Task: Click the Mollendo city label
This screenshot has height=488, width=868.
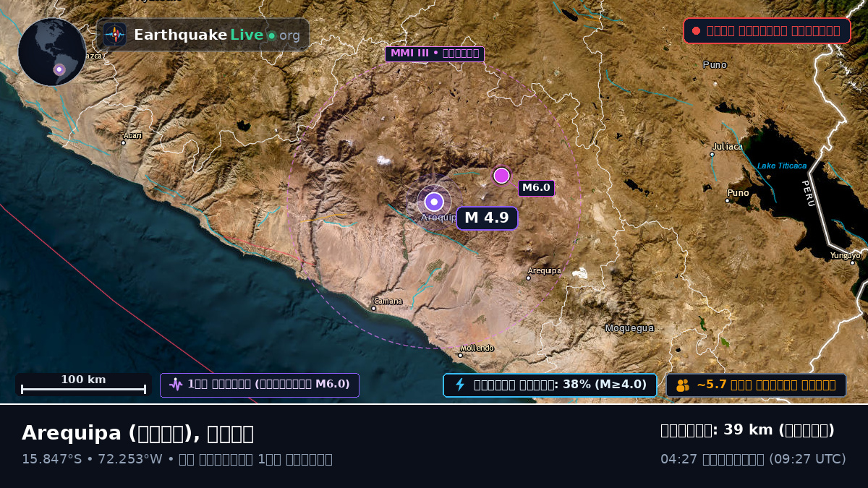Action: click(x=477, y=348)
